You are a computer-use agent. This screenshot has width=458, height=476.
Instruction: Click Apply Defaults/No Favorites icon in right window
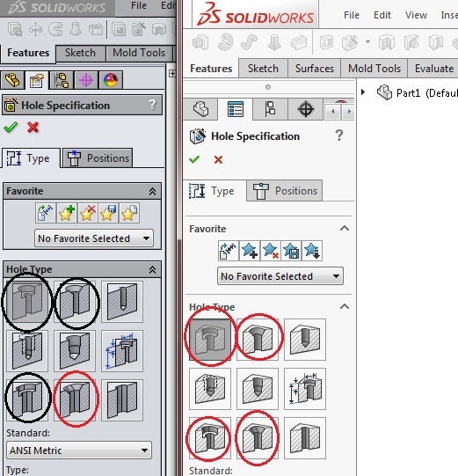pyautogui.click(x=228, y=251)
